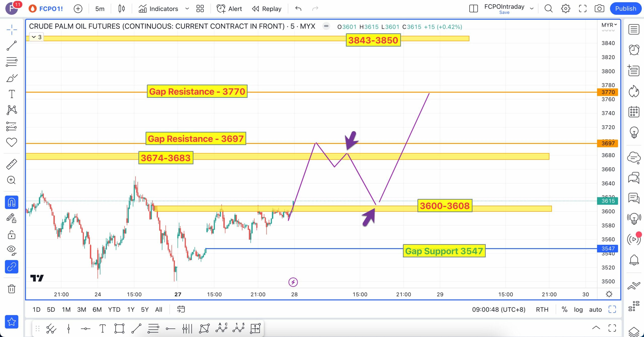Open the economic calendar panel icon
This screenshot has height=337, width=644.
click(x=634, y=112)
